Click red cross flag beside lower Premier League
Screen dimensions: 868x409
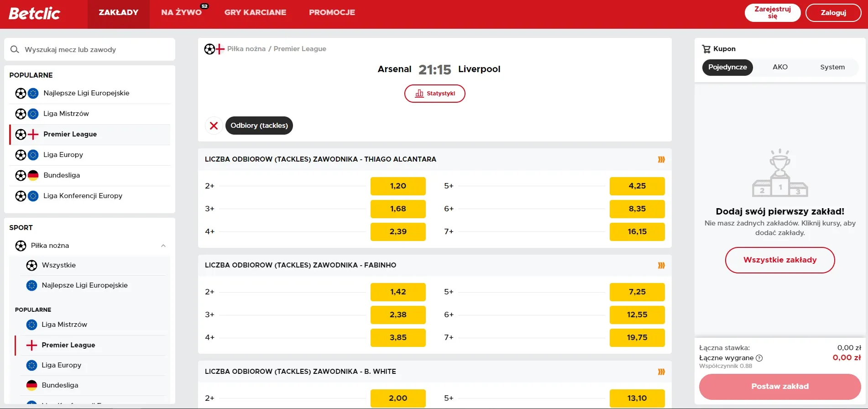(x=31, y=345)
